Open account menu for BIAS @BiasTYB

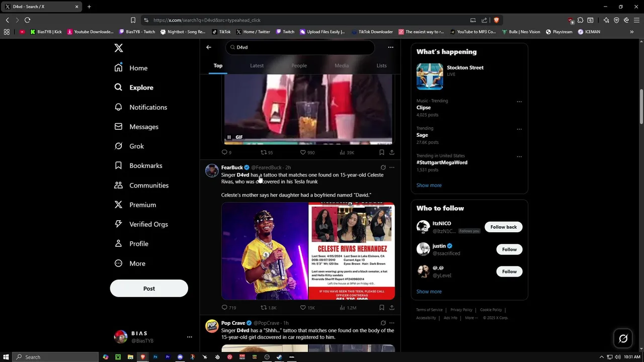coord(153,337)
